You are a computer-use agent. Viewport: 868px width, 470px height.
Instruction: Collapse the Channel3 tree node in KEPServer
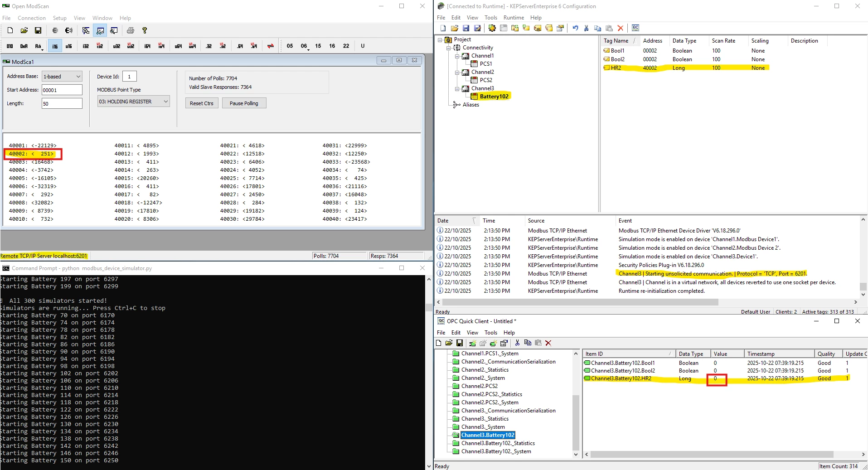click(457, 88)
